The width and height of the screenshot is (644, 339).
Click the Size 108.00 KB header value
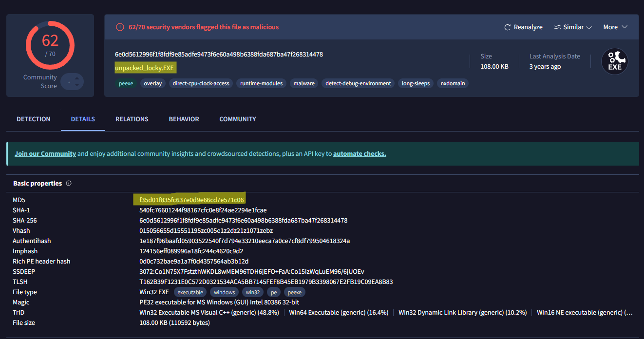tap(494, 67)
